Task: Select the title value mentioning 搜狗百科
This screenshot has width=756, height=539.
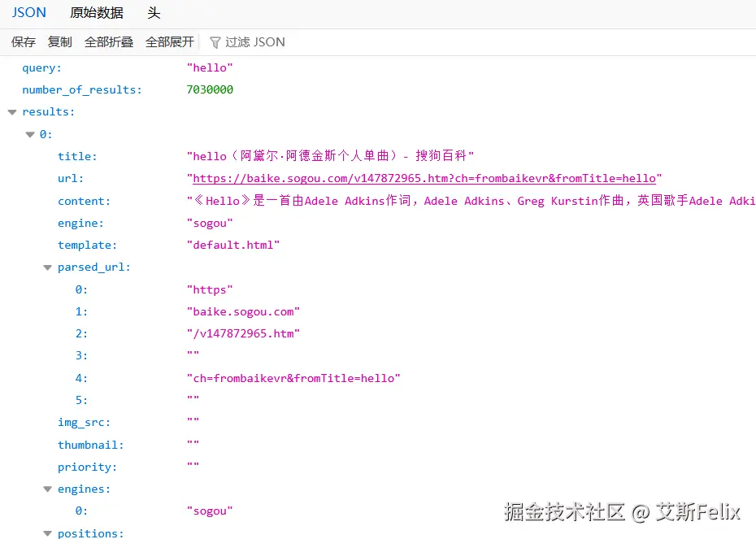Action: coord(330,156)
